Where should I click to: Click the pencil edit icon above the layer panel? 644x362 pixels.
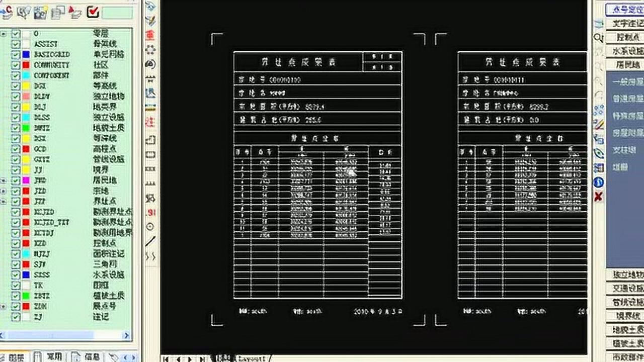[x=74, y=13]
